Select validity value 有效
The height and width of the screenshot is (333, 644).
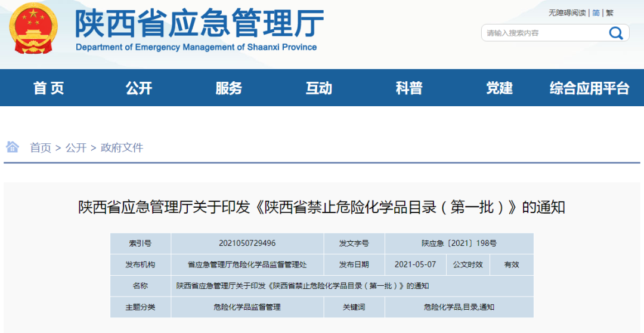pyautogui.click(x=512, y=264)
